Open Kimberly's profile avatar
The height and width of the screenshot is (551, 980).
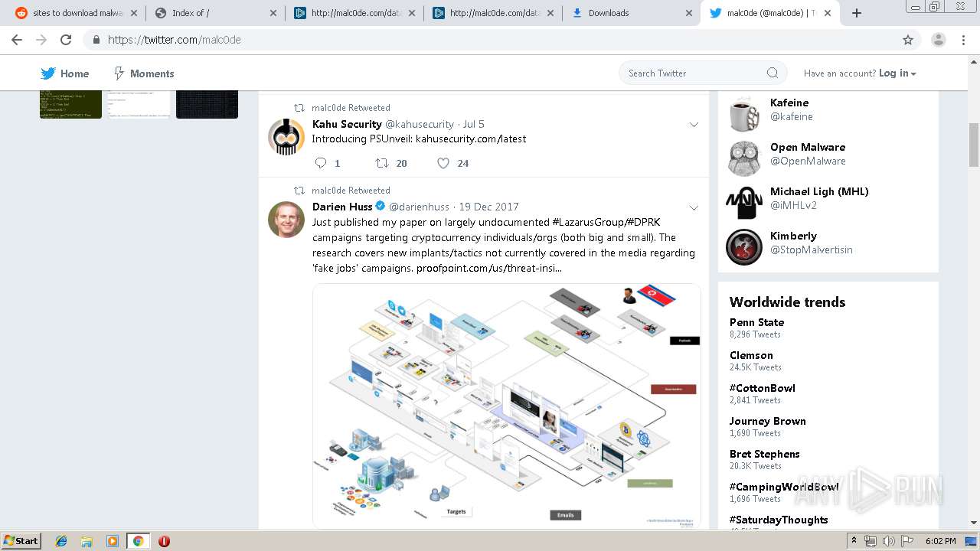coord(744,248)
